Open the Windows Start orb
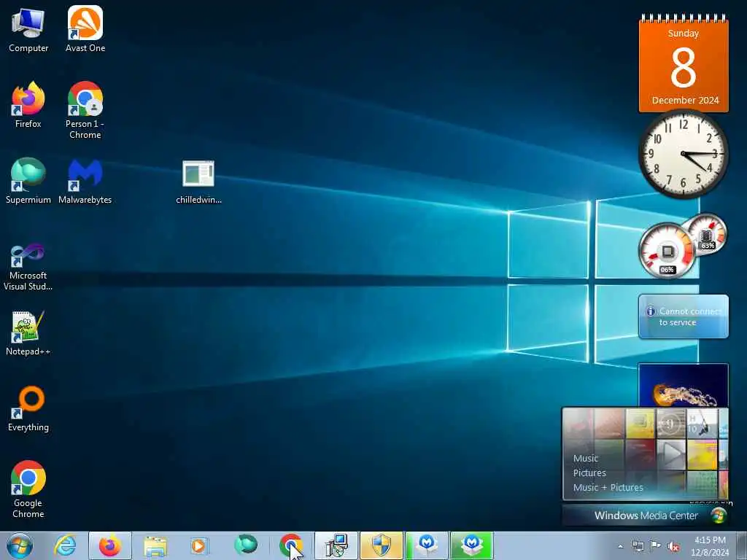The height and width of the screenshot is (560, 747). tap(19, 545)
